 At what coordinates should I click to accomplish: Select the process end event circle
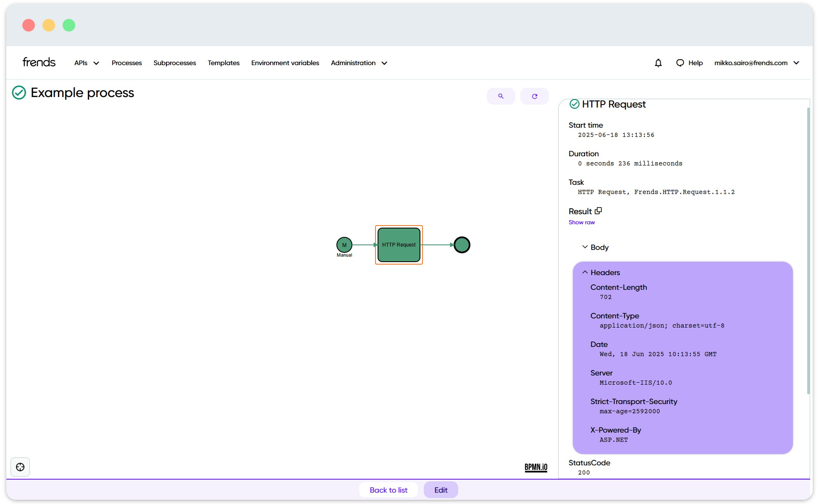462,245
